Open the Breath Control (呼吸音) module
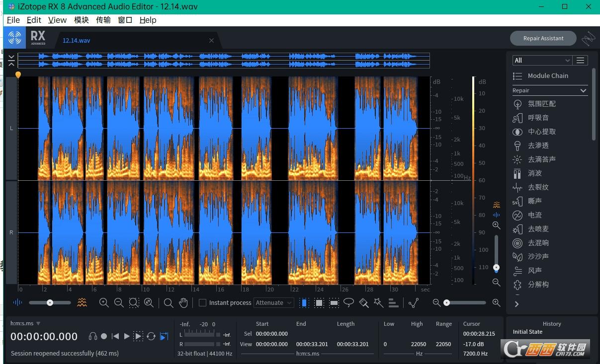 [x=531, y=118]
